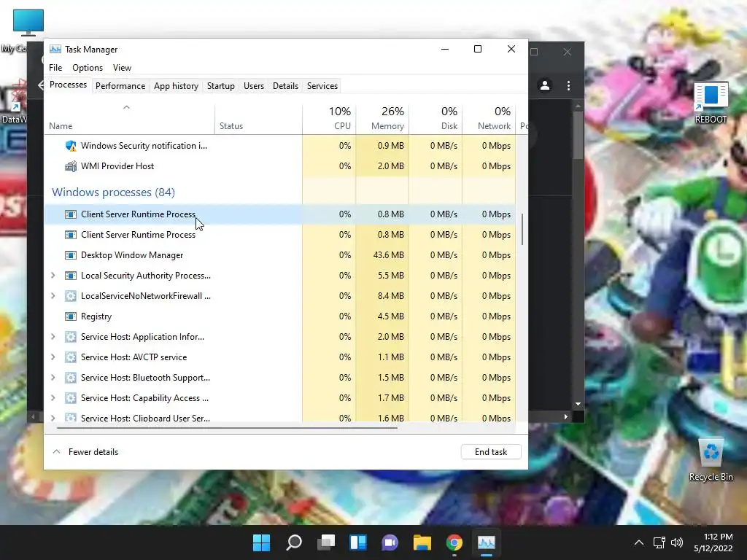747x560 pixels.
Task: Click the Desktop Window Manager process icon
Action: coord(71,255)
